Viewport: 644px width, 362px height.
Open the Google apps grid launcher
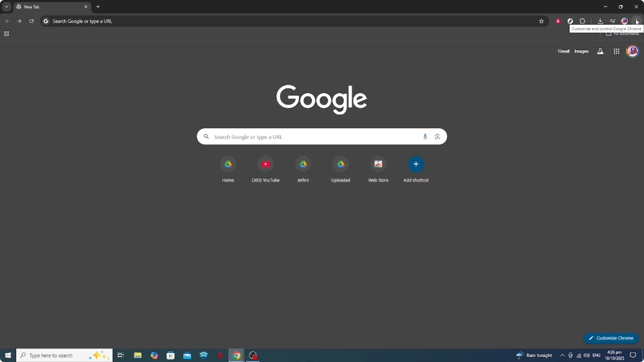tap(616, 51)
